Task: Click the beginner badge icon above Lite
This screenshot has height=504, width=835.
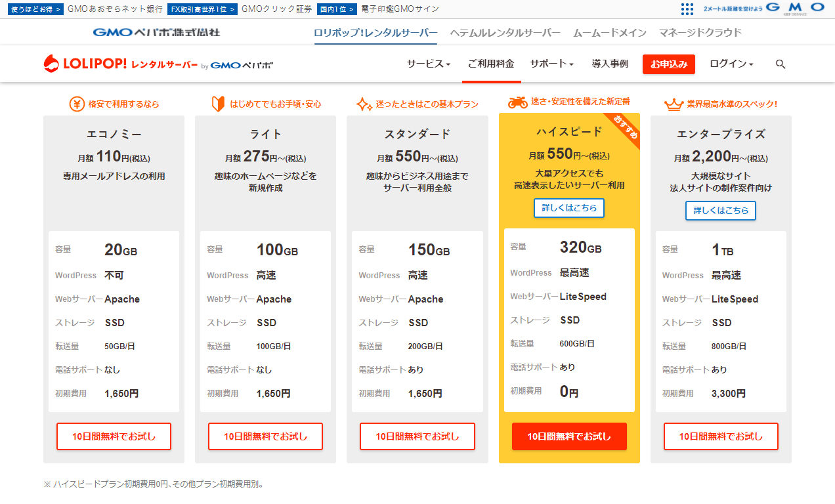Action: [218, 104]
